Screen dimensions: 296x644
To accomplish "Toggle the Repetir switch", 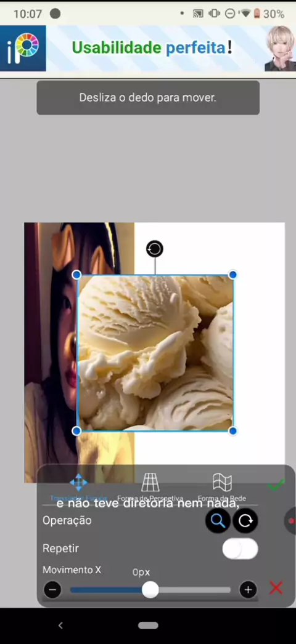I will (240, 549).
